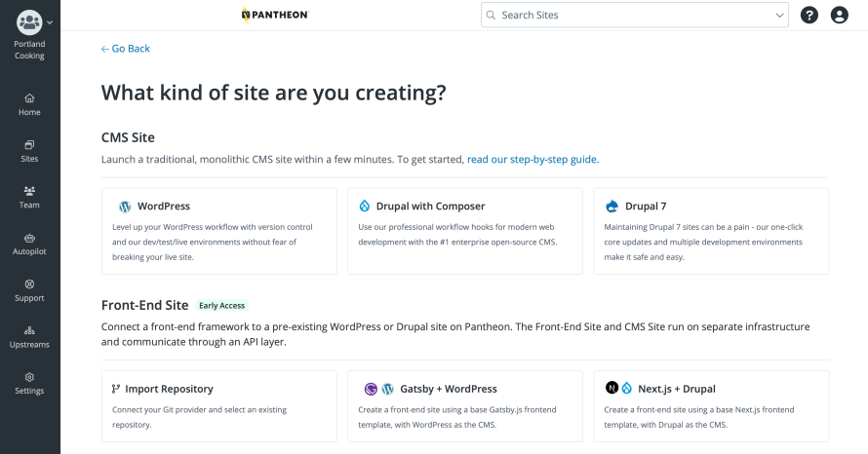Click the 'Level up your WordPress workflow' description

[213, 243]
